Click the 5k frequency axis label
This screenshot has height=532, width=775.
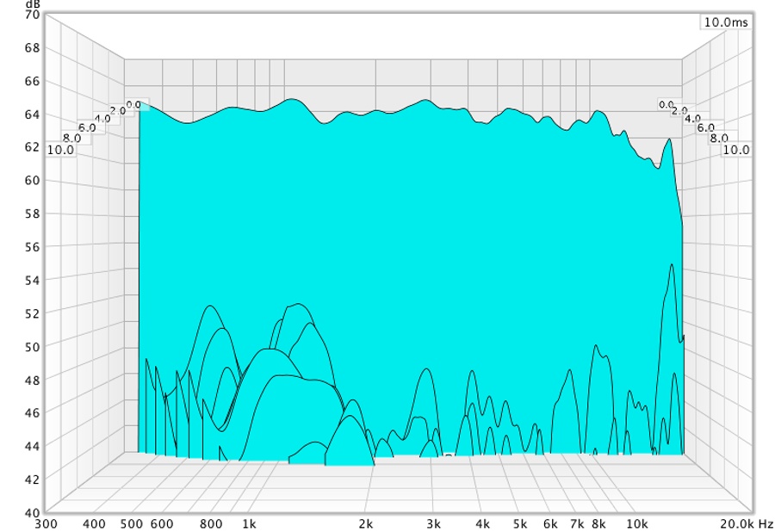(x=520, y=524)
